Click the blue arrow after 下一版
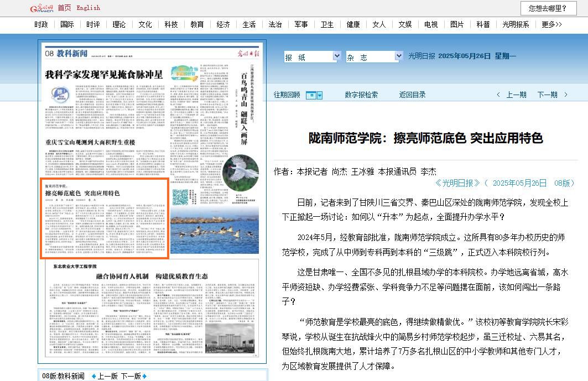Screen dimensions: 588x381 click(x=144, y=376)
